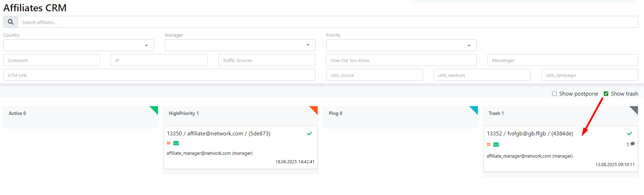Open the Priority dropdown list
This screenshot has height=195, width=644.
[x=401, y=45]
